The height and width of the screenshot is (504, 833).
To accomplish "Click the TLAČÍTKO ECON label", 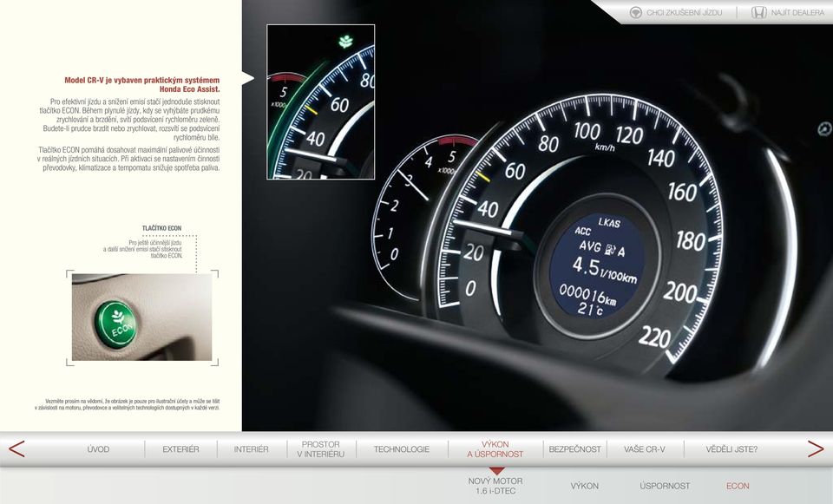I will 161,228.
